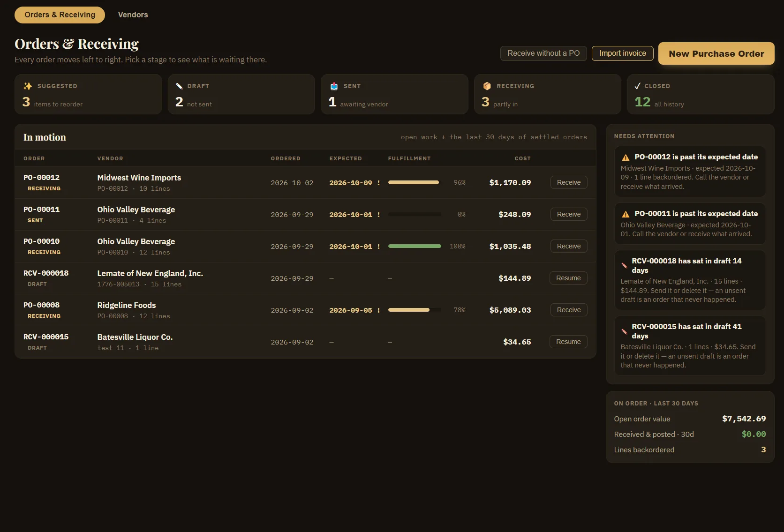Click the 78% fulfillment bar for PO-00008
Screen dimensions: 784x532
415,310
